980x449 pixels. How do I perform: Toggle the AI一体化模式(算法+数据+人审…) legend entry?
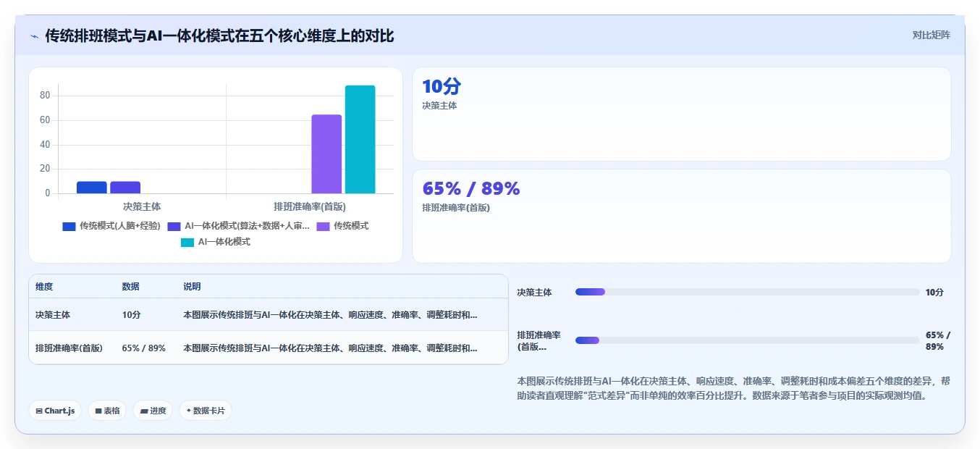(x=238, y=226)
